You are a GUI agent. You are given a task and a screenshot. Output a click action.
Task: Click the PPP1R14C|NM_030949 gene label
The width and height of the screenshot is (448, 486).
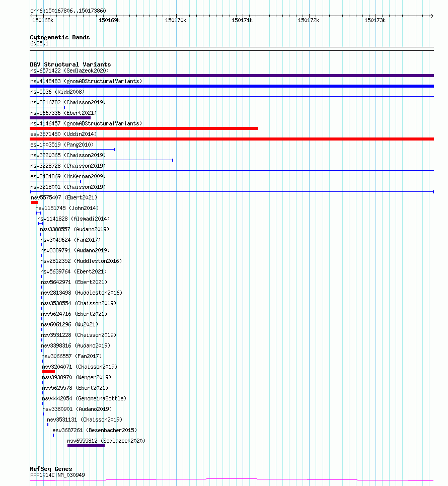coord(57,475)
